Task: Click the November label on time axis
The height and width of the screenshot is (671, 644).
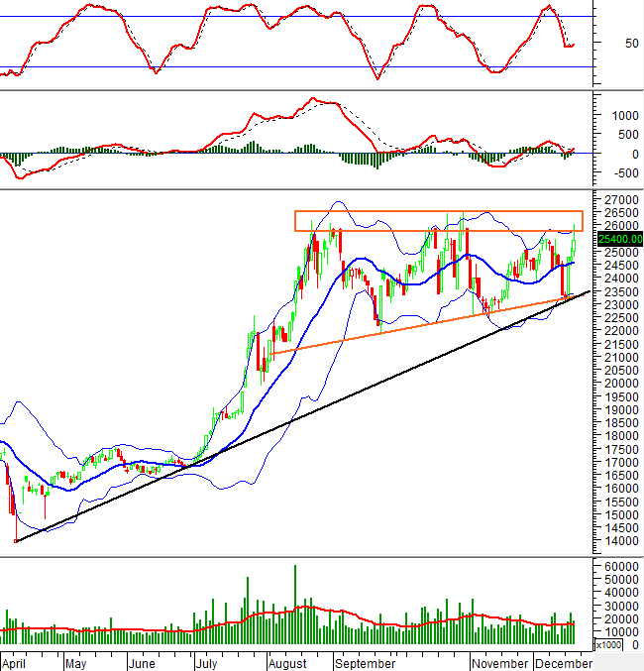Action: [499, 662]
